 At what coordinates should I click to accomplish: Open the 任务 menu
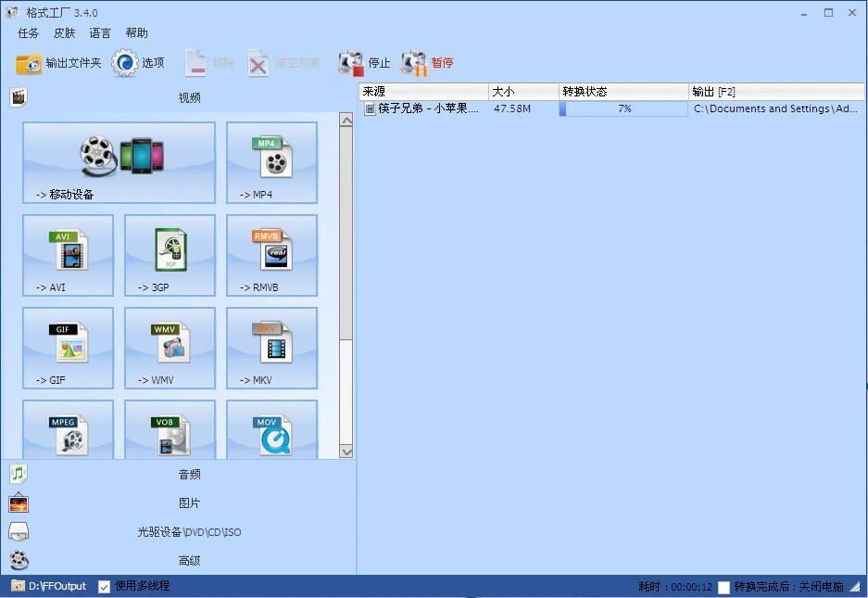[x=29, y=33]
